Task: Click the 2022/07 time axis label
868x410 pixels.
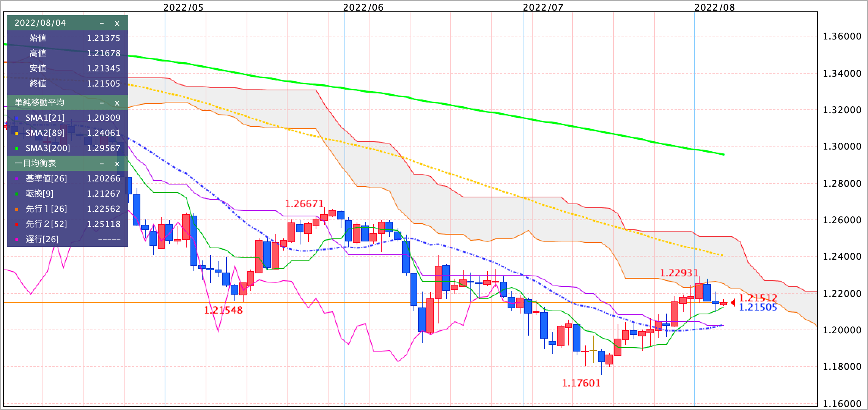Action: 543,7
